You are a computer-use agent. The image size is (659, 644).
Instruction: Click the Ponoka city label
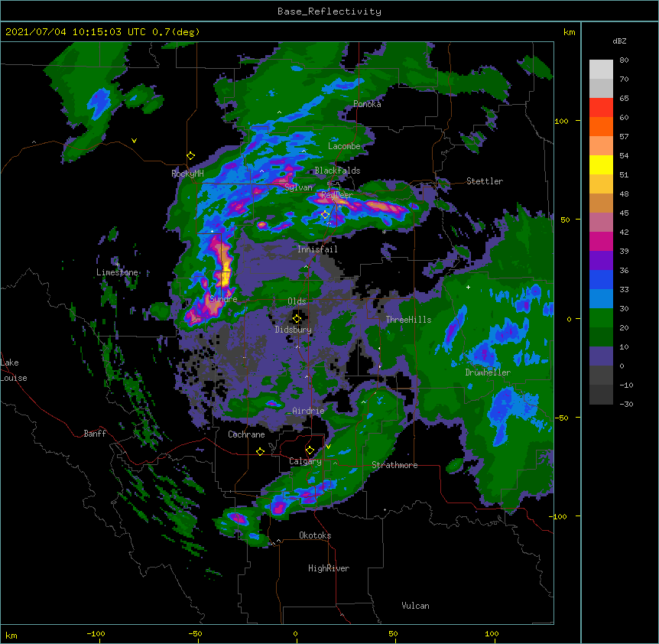pos(367,104)
